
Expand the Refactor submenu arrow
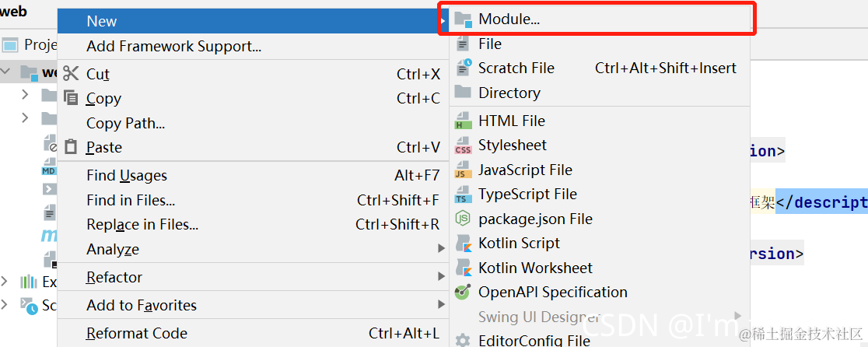coord(441,276)
